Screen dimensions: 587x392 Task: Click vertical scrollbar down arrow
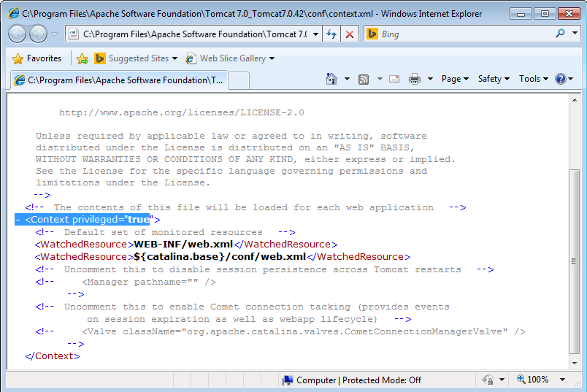pyautogui.click(x=575, y=364)
